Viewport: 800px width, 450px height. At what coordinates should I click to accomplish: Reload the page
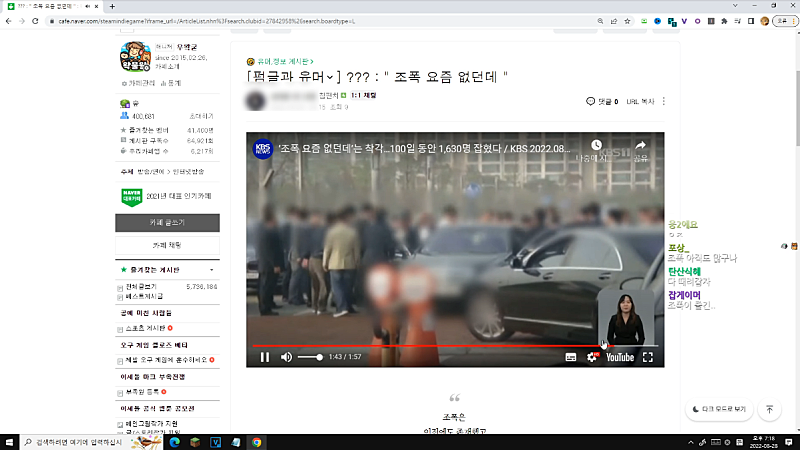pos(35,21)
